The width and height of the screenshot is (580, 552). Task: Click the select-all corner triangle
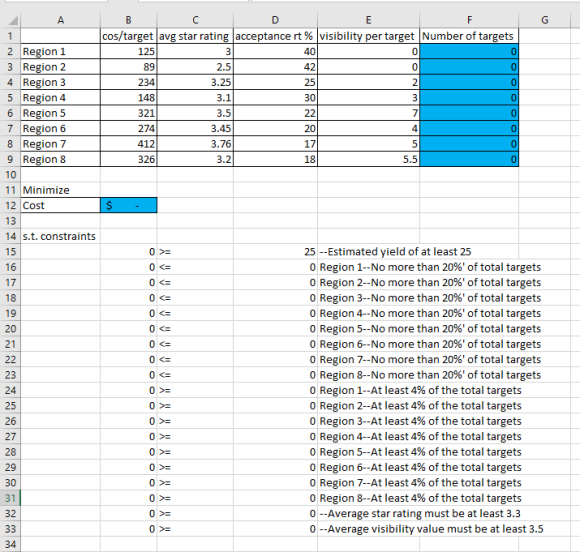(13, 20)
